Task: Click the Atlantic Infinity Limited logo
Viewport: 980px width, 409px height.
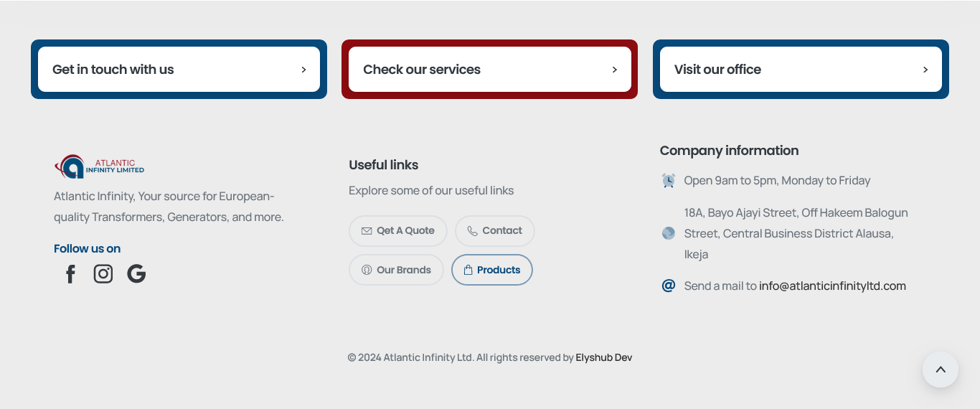Action: tap(100, 166)
